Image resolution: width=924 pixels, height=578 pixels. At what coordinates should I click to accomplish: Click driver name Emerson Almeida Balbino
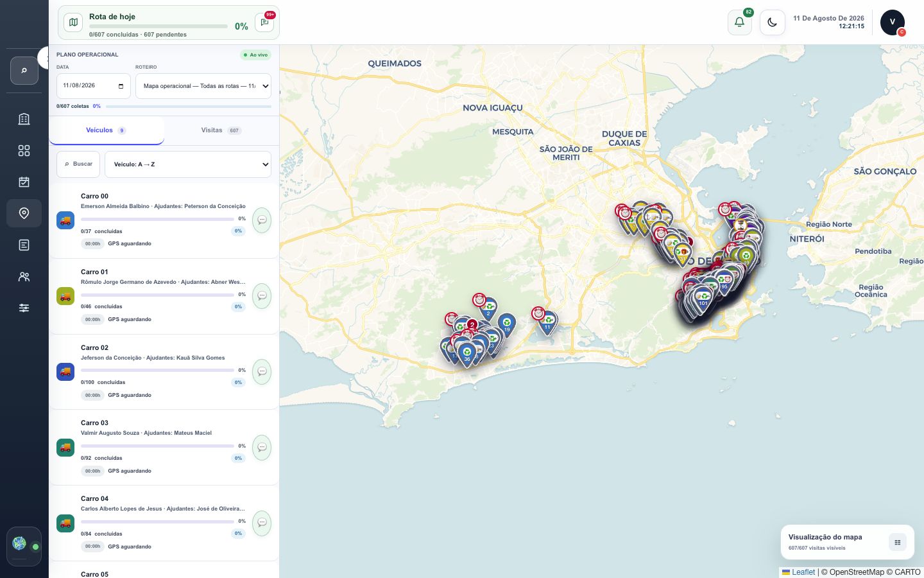(x=115, y=207)
